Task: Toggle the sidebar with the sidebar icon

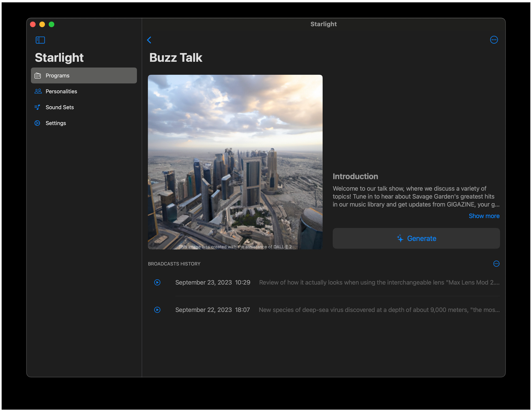Action: tap(40, 40)
